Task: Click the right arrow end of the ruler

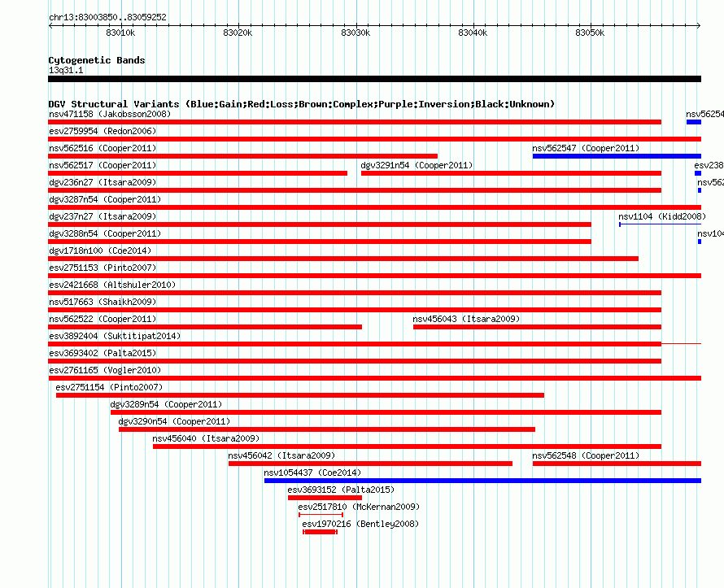Action: pyautogui.click(x=699, y=25)
